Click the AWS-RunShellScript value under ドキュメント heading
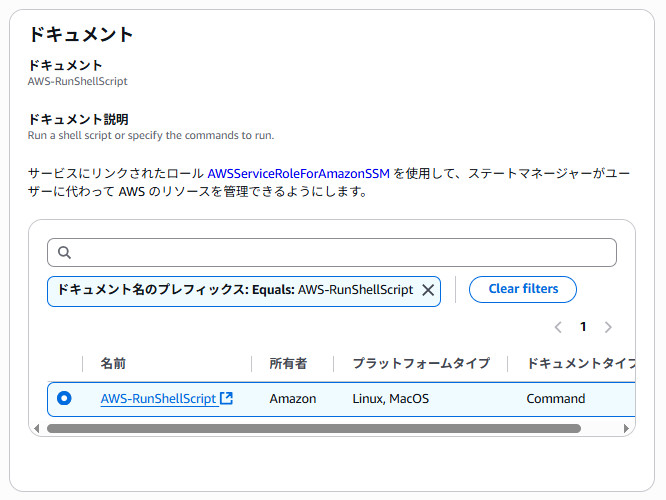 pyautogui.click(x=77, y=81)
